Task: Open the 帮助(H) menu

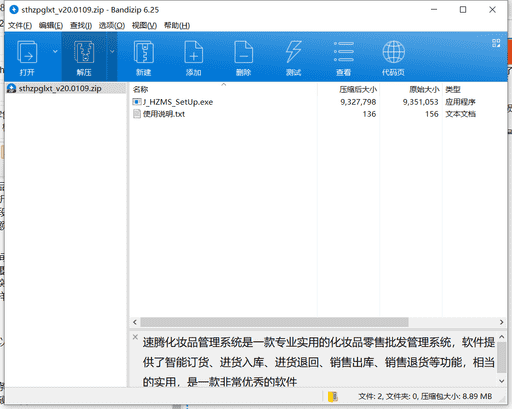Action: [177, 26]
